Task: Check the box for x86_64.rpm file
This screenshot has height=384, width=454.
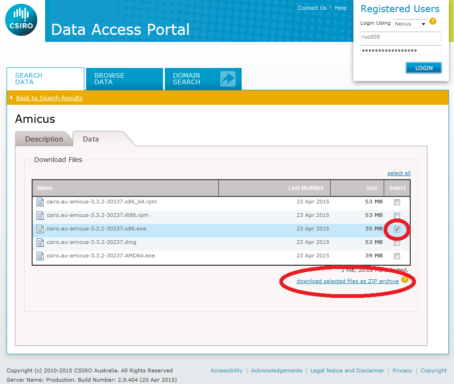Action: point(397,202)
